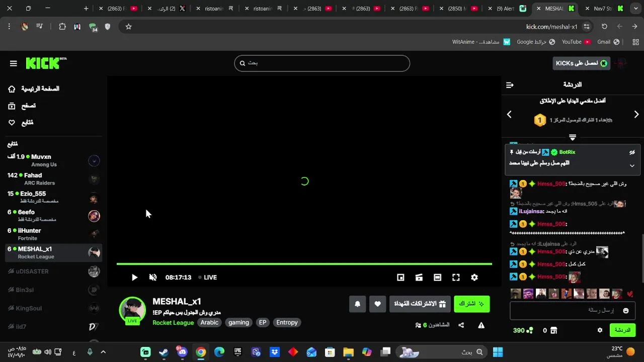644x362 pixels.
Task: Click chat panel scrollbar
Action: [642, 258]
